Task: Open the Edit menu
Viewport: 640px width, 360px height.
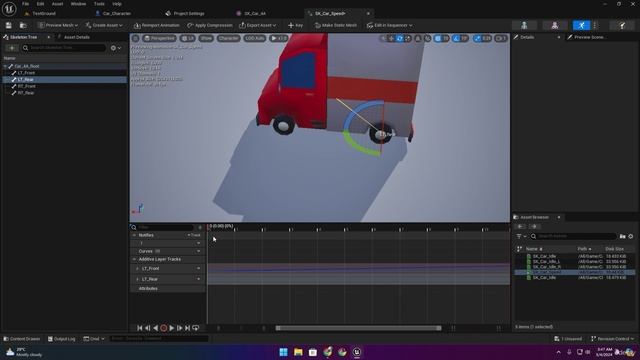Action: tap(40, 4)
